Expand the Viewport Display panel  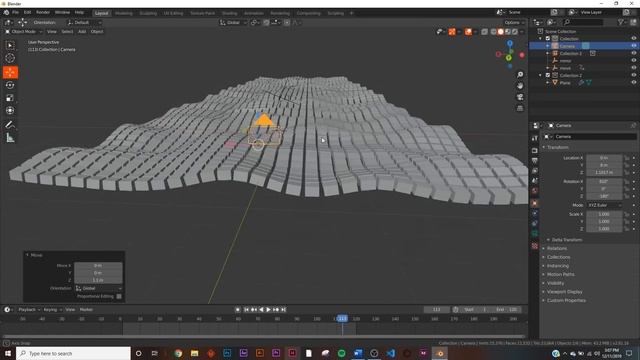click(564, 292)
